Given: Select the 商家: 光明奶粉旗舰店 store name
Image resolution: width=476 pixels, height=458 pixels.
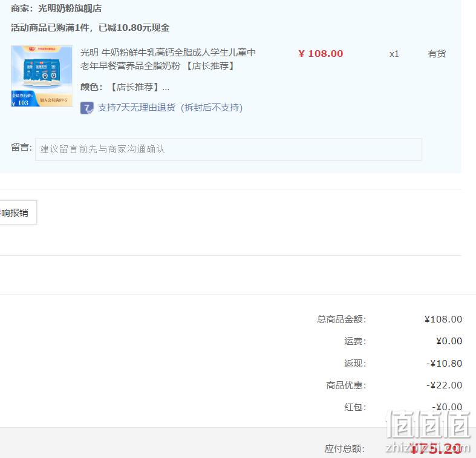Looking at the screenshot, I should 56,8.
